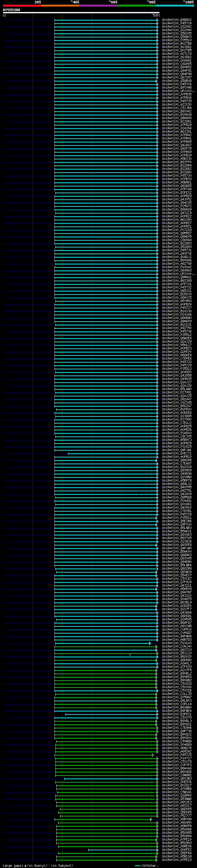
Task: Open the UniRef100_A7UHB6 hit label
Action: (x=176, y=789)
